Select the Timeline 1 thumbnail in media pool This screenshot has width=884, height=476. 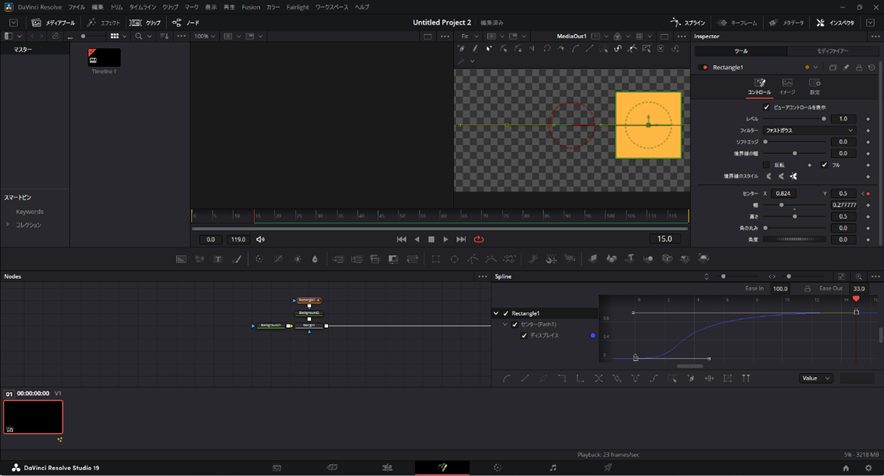pyautogui.click(x=104, y=58)
